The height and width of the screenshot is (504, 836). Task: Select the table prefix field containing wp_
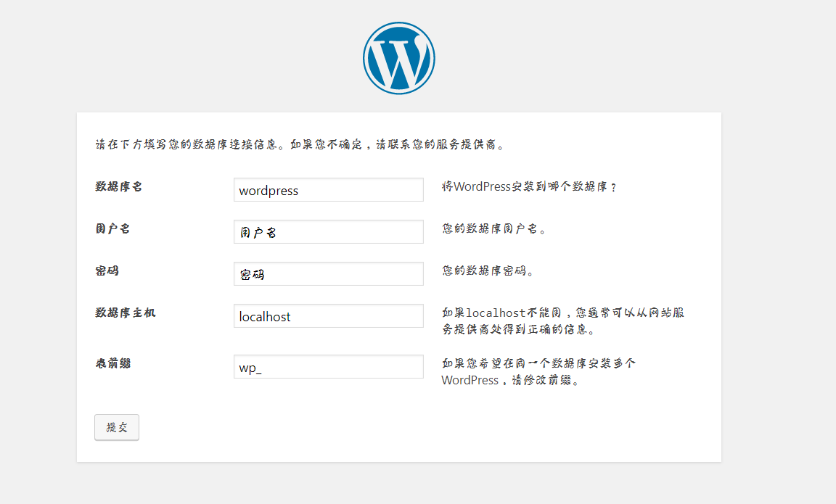pyautogui.click(x=329, y=366)
